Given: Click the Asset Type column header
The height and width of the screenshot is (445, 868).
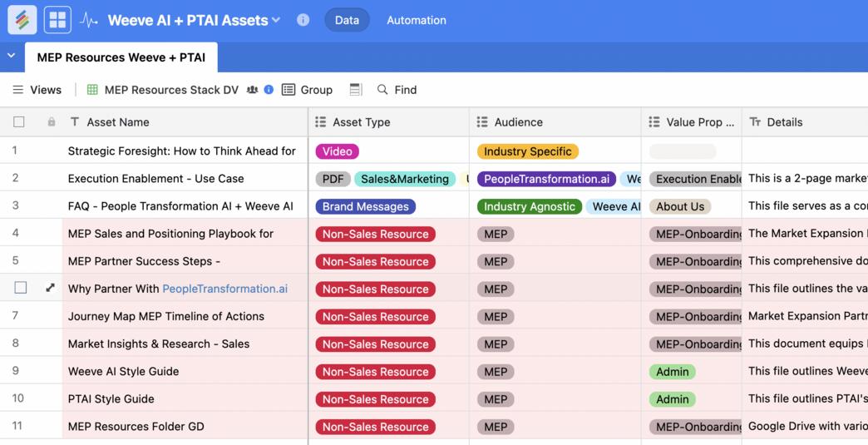Looking at the screenshot, I should pyautogui.click(x=361, y=122).
